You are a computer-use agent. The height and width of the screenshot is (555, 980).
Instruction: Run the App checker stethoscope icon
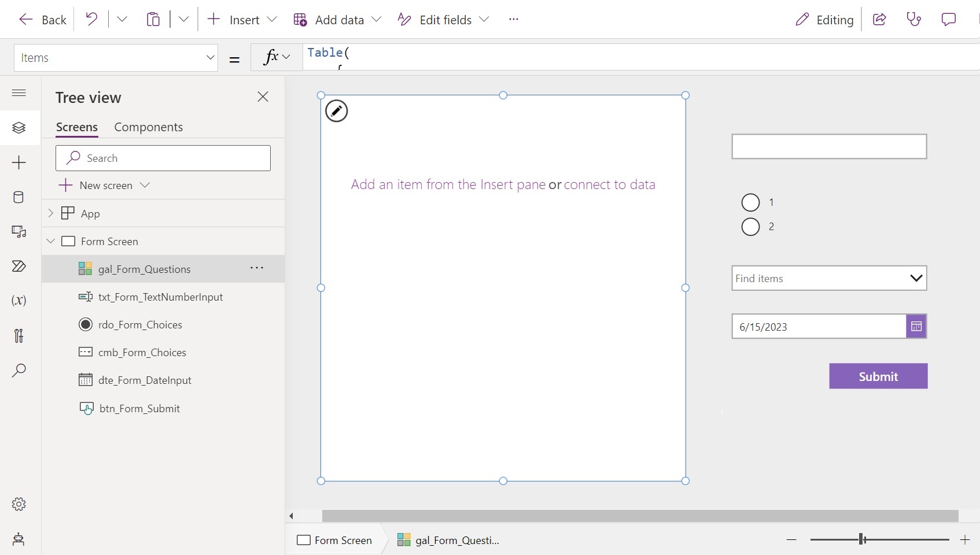(913, 19)
